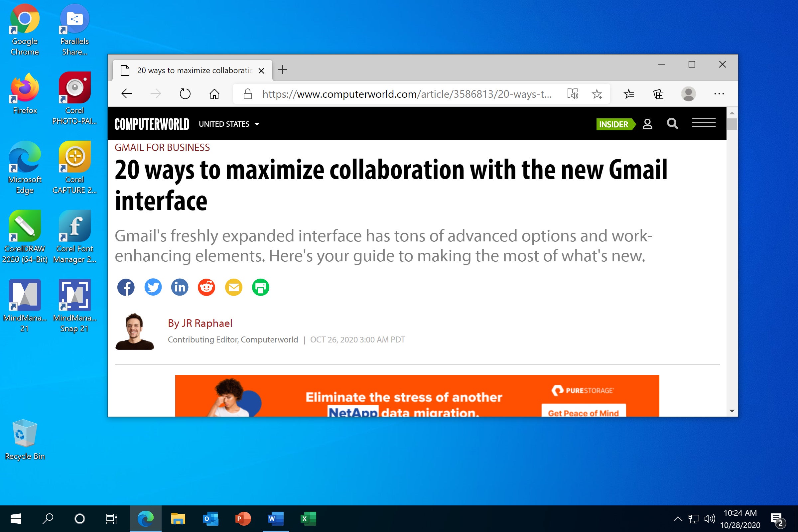Open the Edge profile avatar
The width and height of the screenshot is (798, 532).
click(688, 94)
